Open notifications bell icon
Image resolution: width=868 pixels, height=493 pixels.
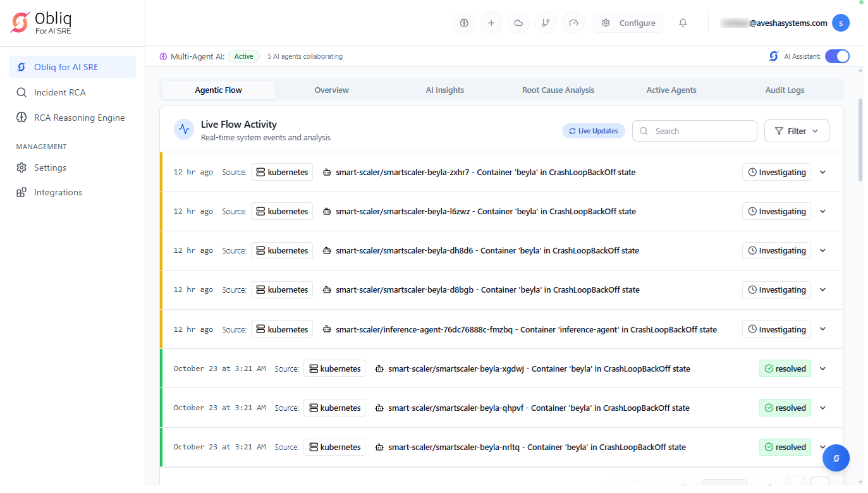[683, 23]
